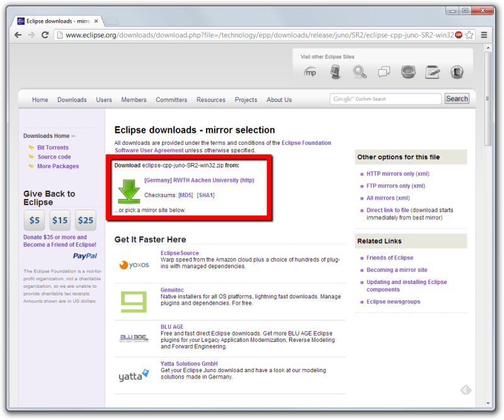This screenshot has height=420, width=504.
Task: Open the Eclipse Foundation Software User Agreement link
Action: pyautogui.click(x=223, y=147)
